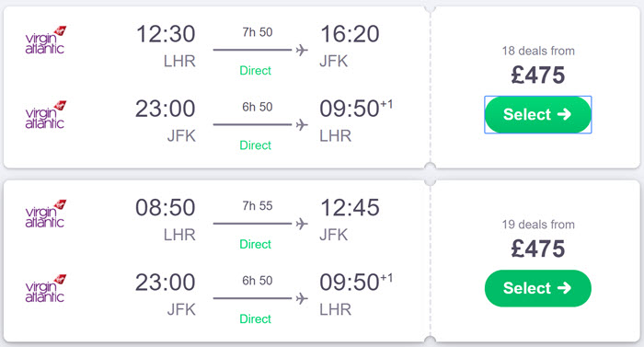Click the 16:20 arrival time at JFK

pyautogui.click(x=350, y=34)
